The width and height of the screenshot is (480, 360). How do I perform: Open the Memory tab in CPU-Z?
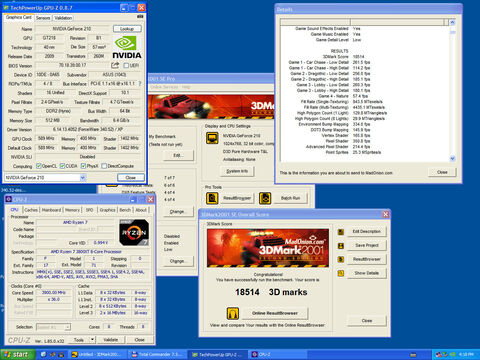(x=72, y=210)
